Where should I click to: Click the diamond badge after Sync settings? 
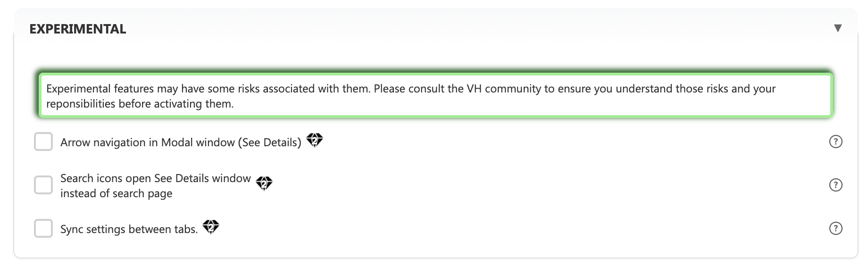(211, 227)
